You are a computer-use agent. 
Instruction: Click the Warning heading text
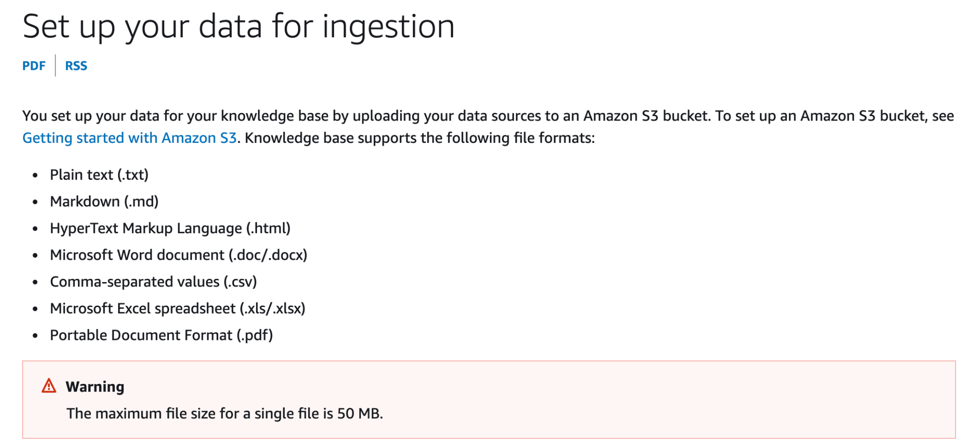coord(94,386)
